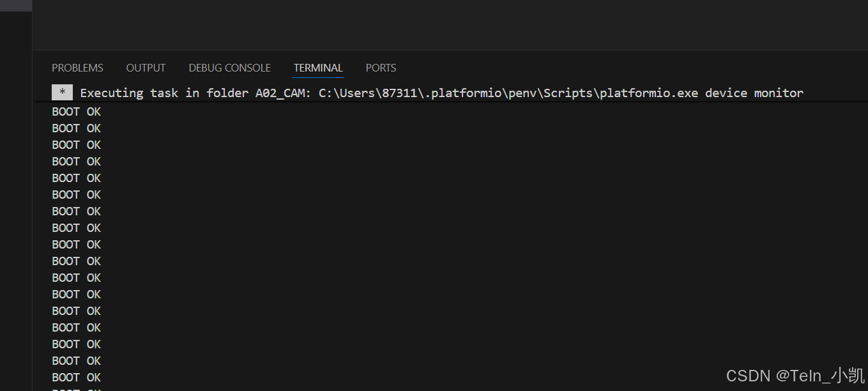This screenshot has height=391, width=868.
Task: Activate the TERMINAL tab
Action: (318, 68)
